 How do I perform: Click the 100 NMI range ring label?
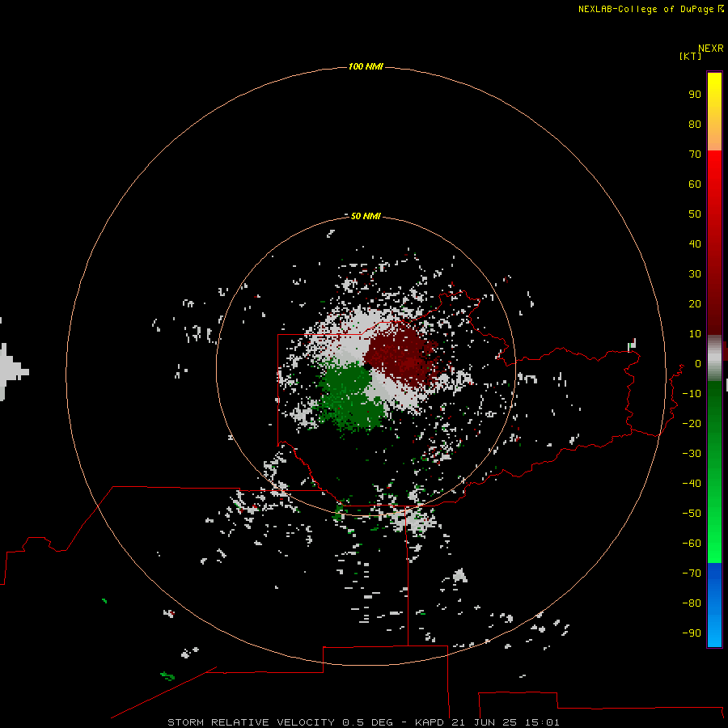tap(366, 67)
